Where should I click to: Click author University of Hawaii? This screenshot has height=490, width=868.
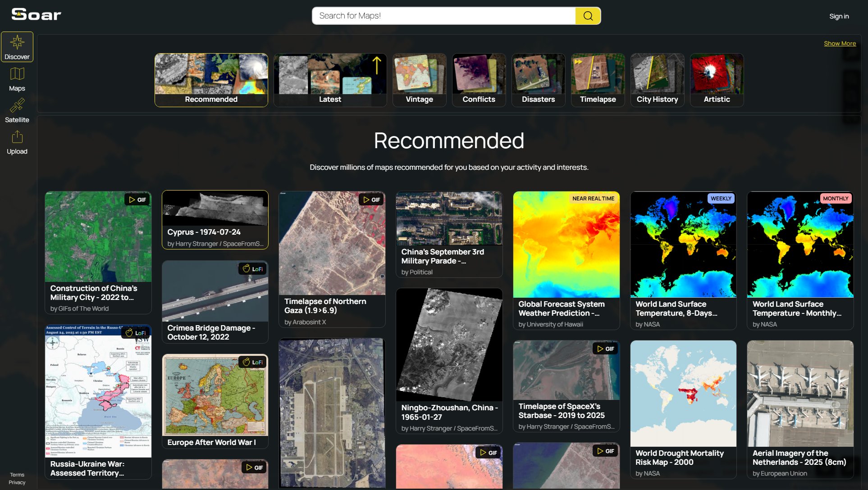[x=555, y=324]
